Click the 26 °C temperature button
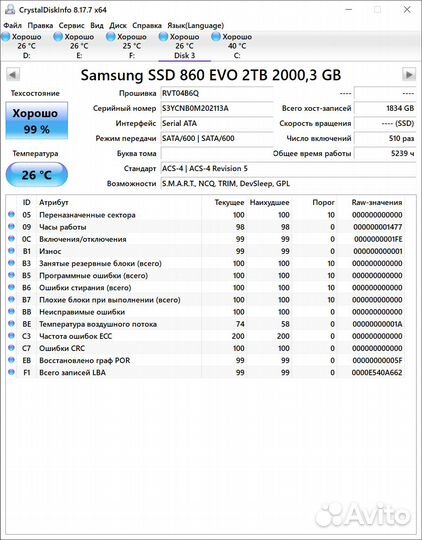The width and height of the screenshot is (422, 540). pos(37,175)
